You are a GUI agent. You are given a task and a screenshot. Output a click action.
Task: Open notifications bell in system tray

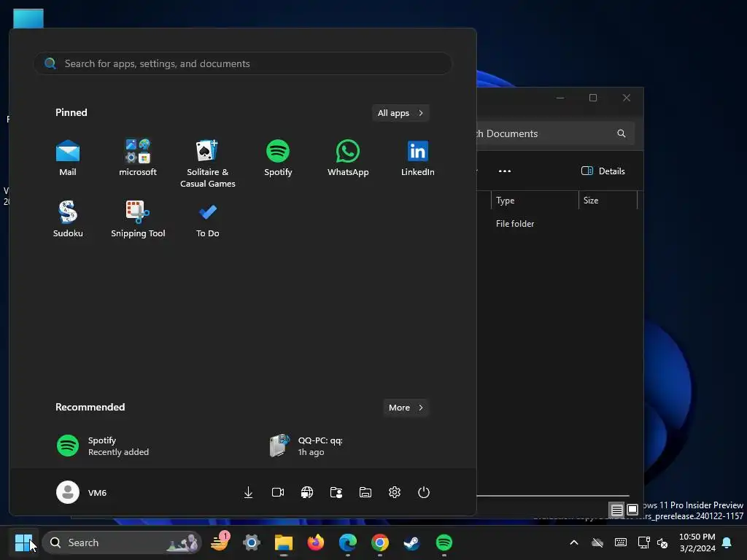click(x=727, y=542)
